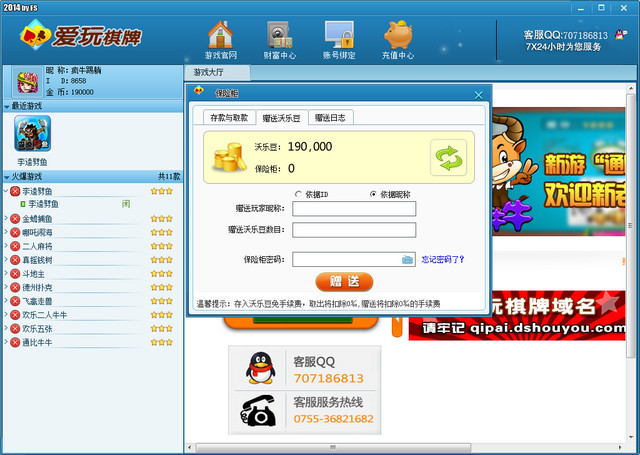
Task: Click the telephone icon next to 客服服务热线
Action: (258, 411)
